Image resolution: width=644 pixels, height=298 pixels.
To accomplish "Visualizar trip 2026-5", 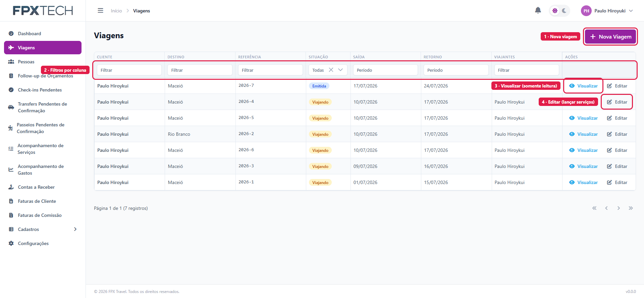I will [x=584, y=118].
